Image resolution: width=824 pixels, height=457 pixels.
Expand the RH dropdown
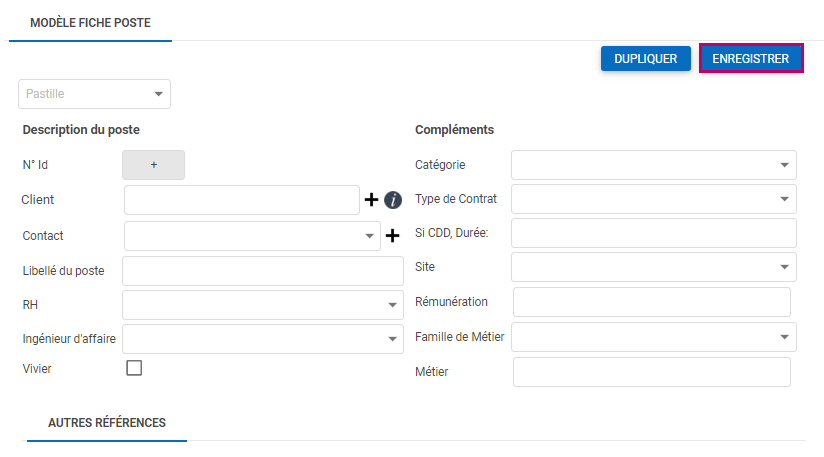point(262,305)
